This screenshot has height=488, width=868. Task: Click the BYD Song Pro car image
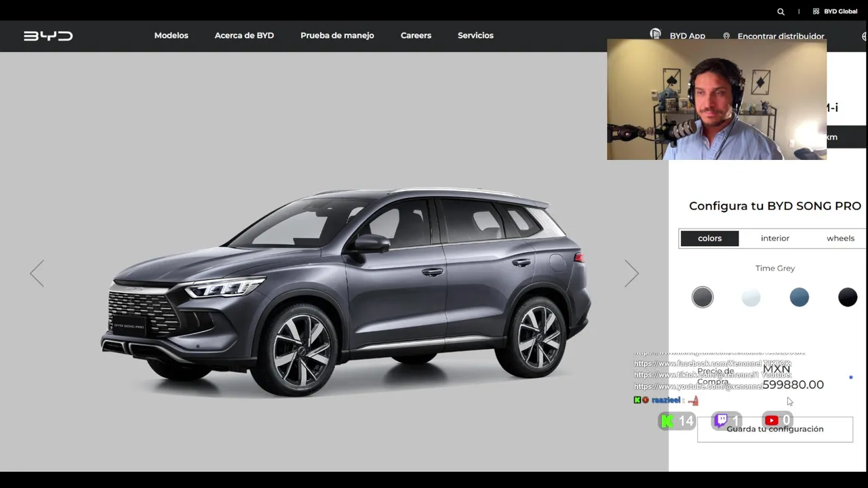click(346, 291)
